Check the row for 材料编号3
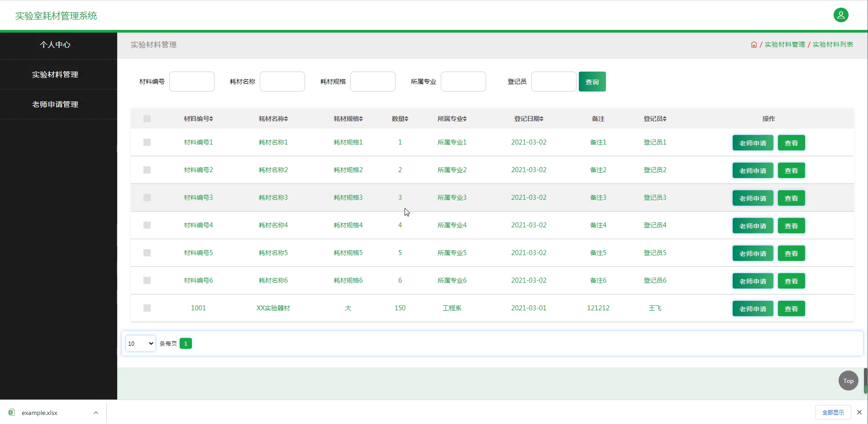This screenshot has height=424, width=868. pyautogui.click(x=147, y=198)
